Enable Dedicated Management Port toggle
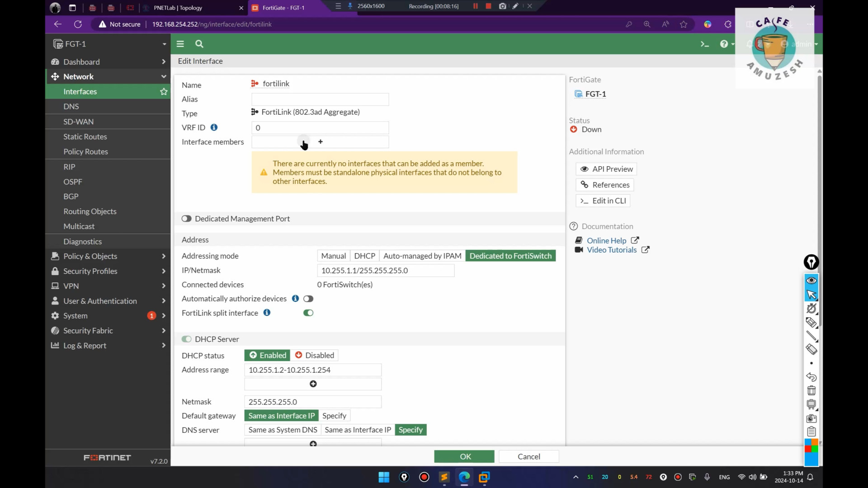The height and width of the screenshot is (488, 868). pyautogui.click(x=186, y=219)
